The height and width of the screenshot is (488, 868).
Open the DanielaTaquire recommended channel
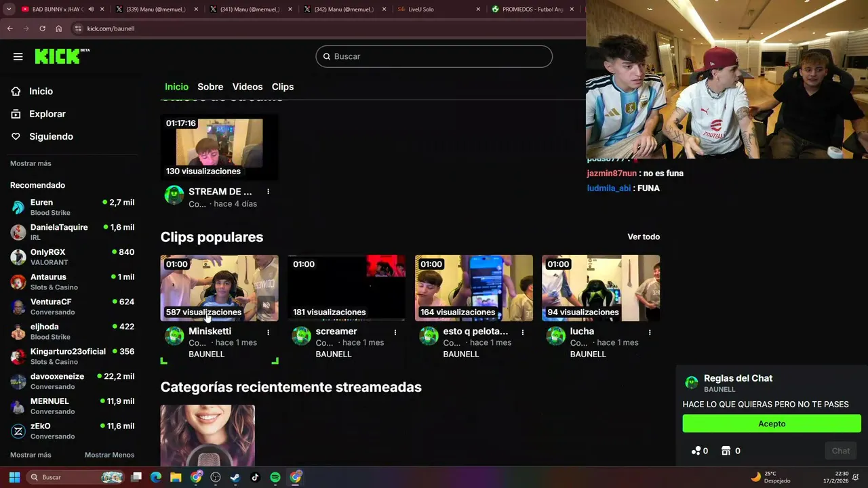72,232
